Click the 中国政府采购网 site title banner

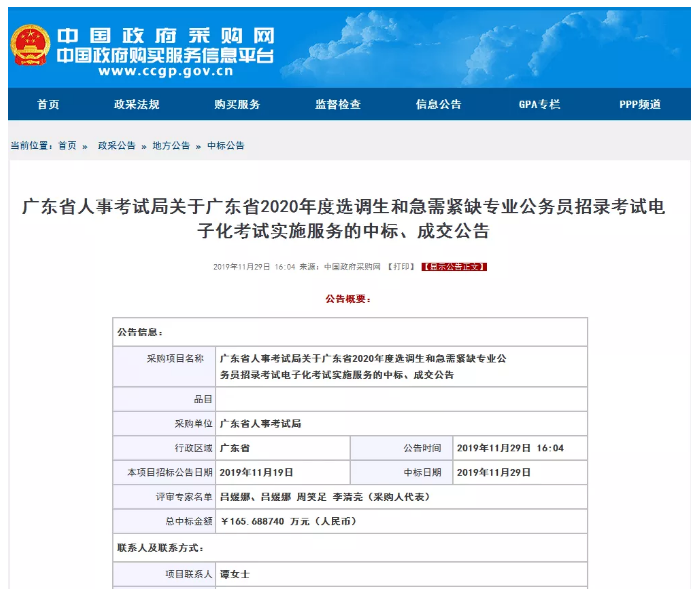166,36
